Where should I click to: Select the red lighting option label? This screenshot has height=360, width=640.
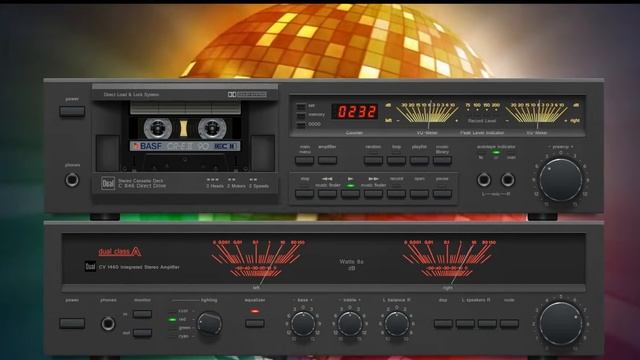coord(183,320)
